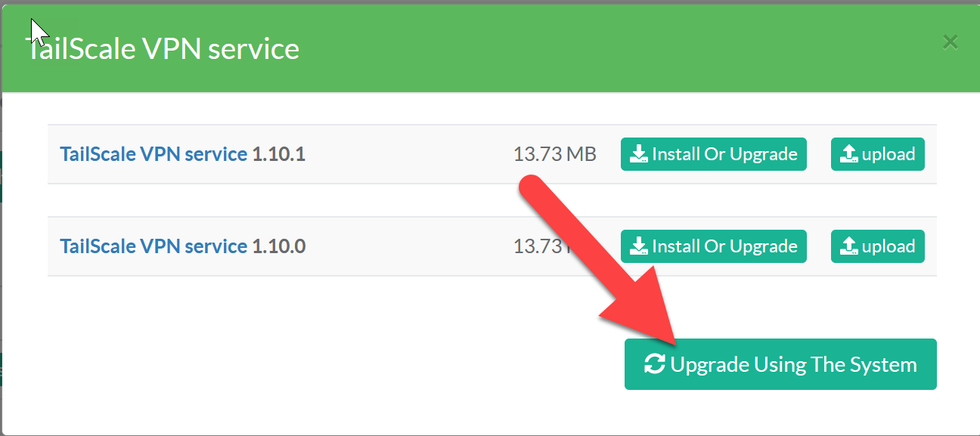Click the 1.10.0 version number text
This screenshot has height=436, width=980.
pos(278,246)
